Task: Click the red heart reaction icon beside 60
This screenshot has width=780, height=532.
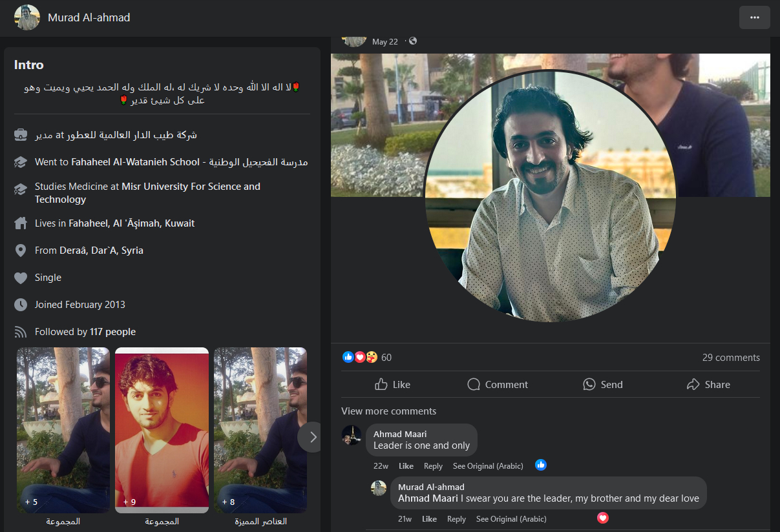Action: coord(360,357)
